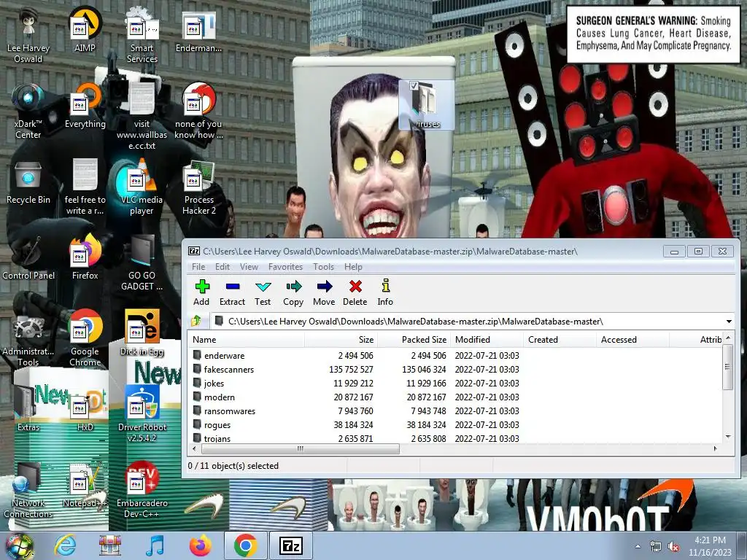The height and width of the screenshot is (560, 747).
Task: Run the Test archive tool
Action: coord(263,292)
